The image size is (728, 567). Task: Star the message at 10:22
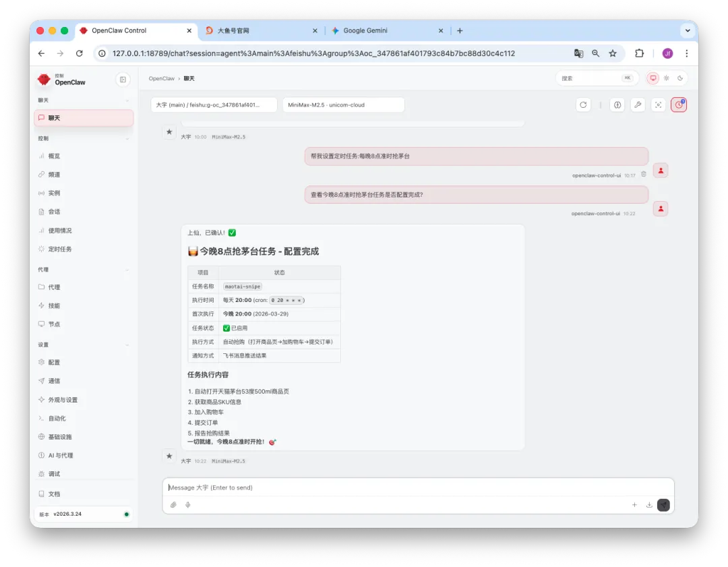[169, 456]
